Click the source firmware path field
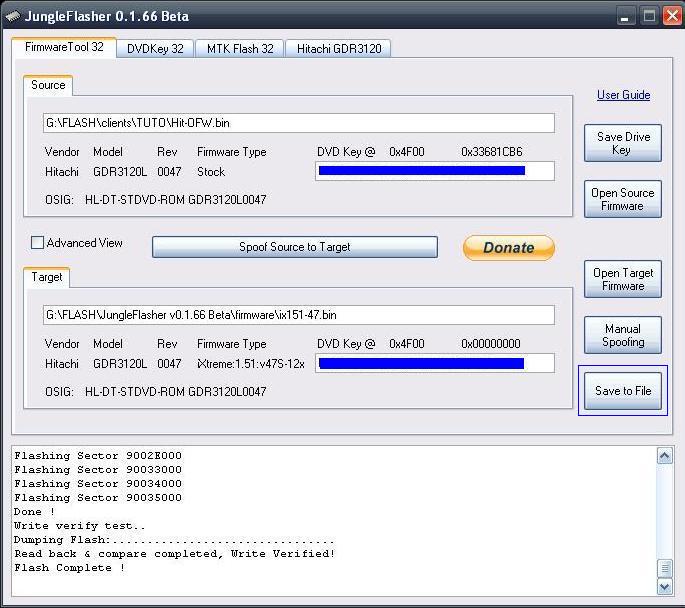 pyautogui.click(x=299, y=123)
